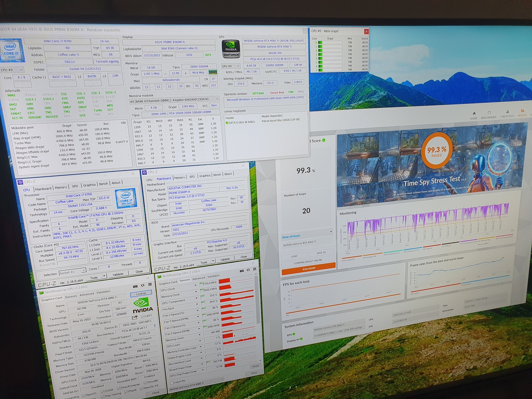
Task: Open the hamburger menu in GPU-Z Sensors window
Action: coord(255,269)
